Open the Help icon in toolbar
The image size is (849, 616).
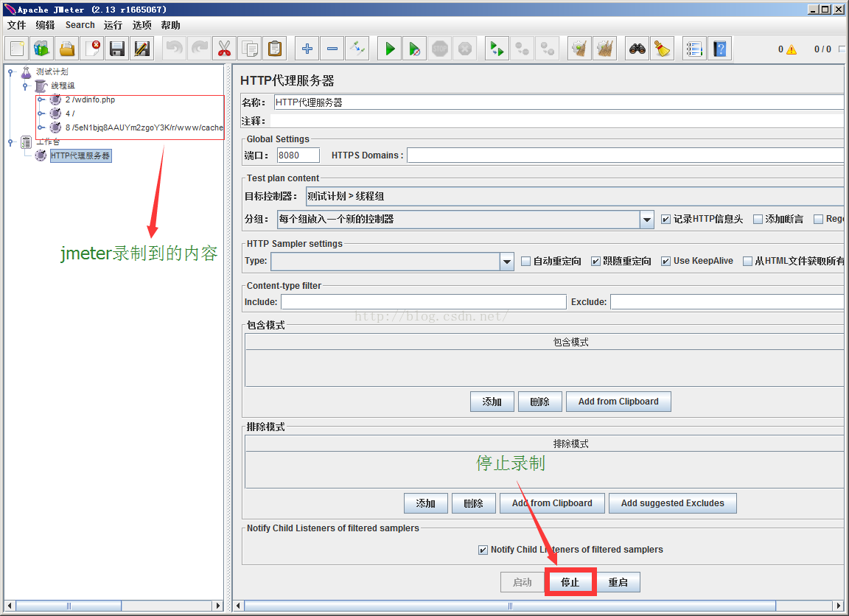point(719,49)
